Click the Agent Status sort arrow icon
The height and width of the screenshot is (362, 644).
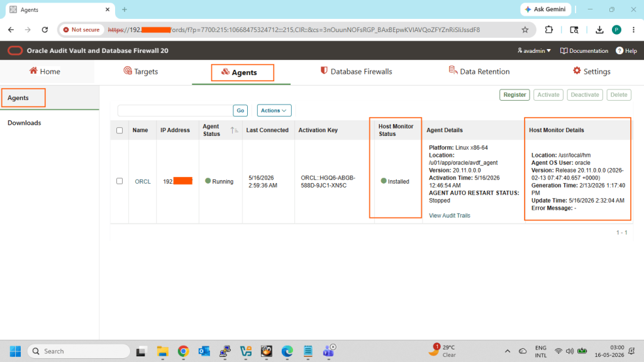click(x=234, y=130)
